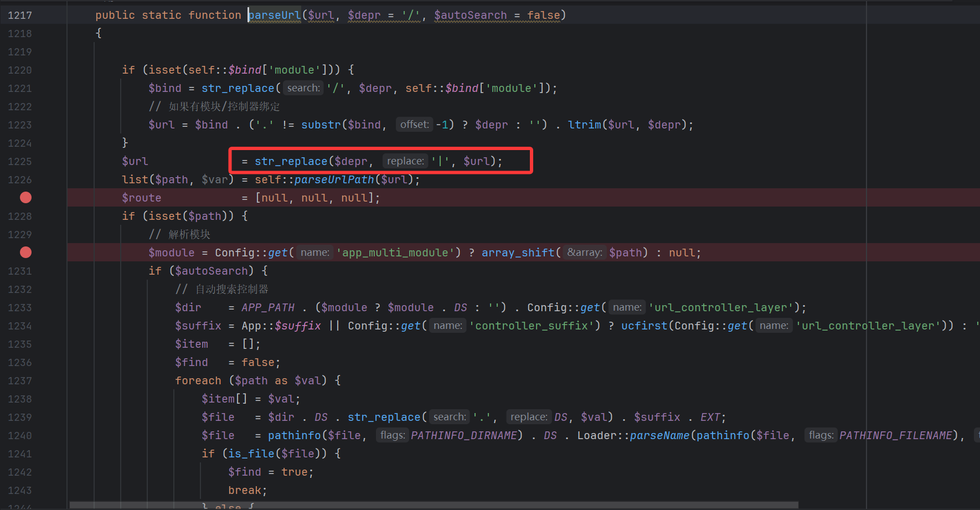Toggle the breakpoint on the $module line
980x510 pixels.
point(25,253)
